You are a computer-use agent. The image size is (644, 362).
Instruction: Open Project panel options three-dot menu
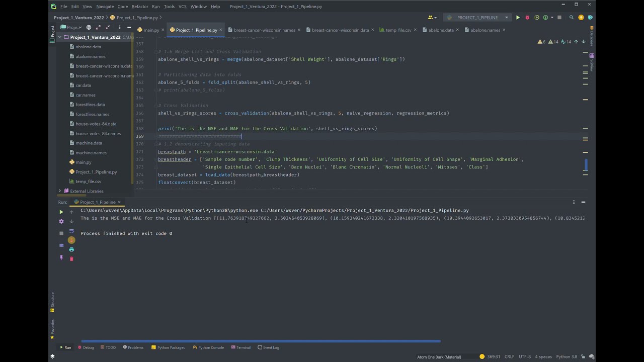(120, 27)
